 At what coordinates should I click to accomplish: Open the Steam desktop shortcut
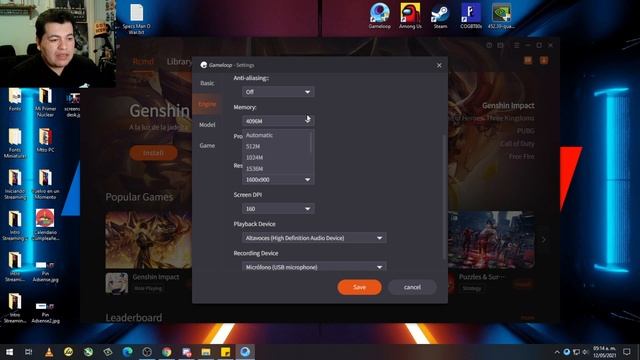(x=440, y=16)
